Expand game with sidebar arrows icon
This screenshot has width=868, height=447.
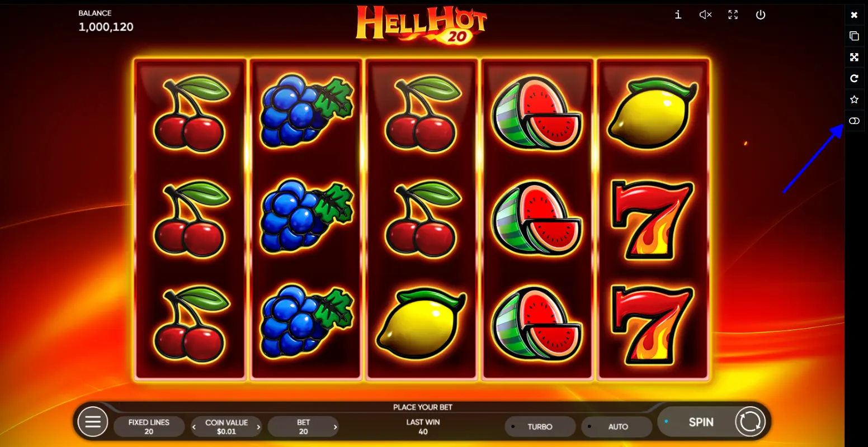point(854,57)
